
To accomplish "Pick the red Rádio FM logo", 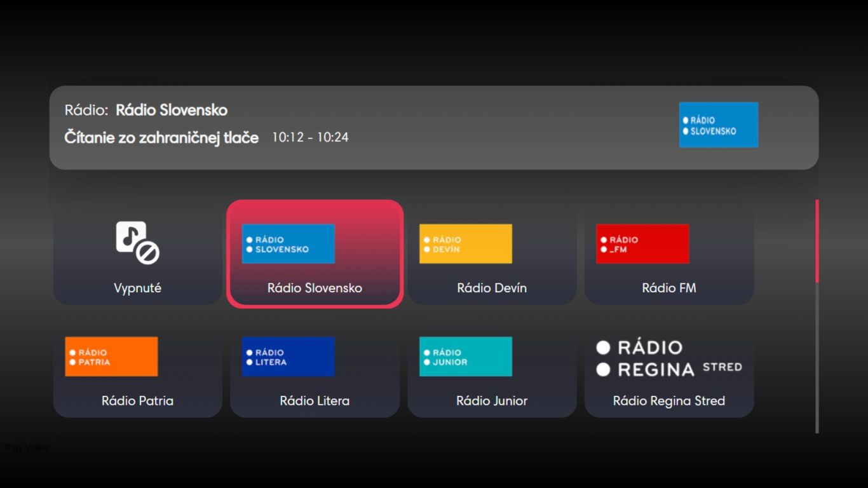I will pyautogui.click(x=642, y=243).
